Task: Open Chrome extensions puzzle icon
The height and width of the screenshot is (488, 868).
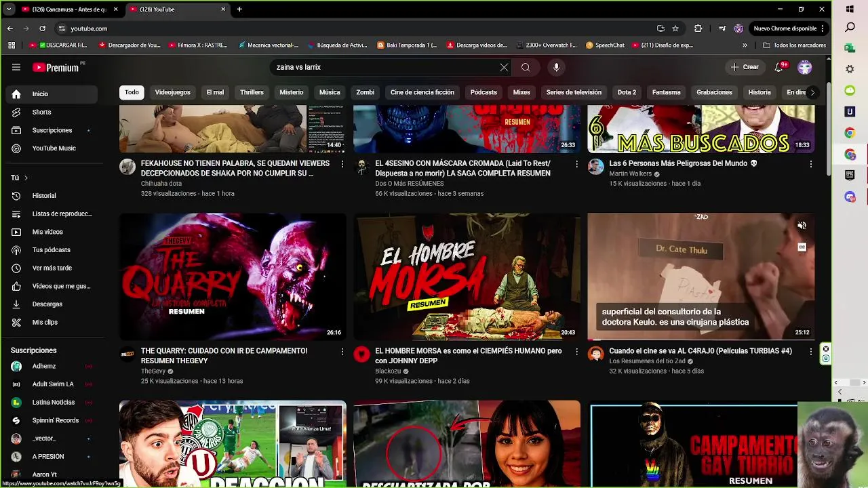Action: click(x=698, y=28)
